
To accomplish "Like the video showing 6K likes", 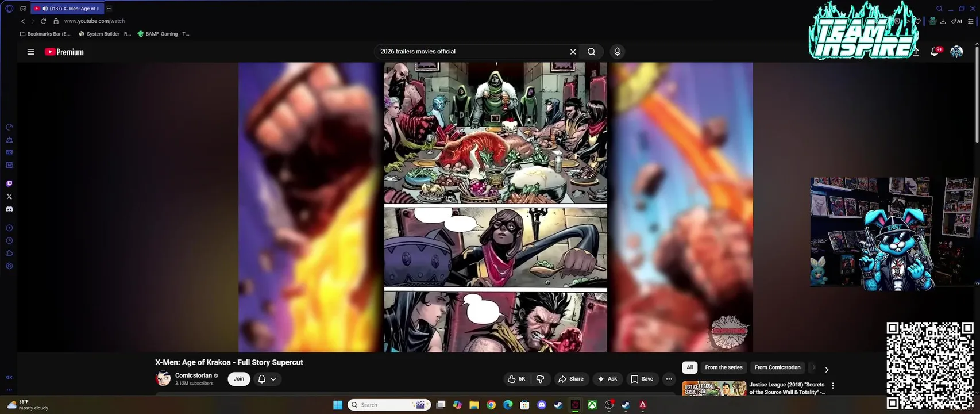I will click(x=516, y=379).
